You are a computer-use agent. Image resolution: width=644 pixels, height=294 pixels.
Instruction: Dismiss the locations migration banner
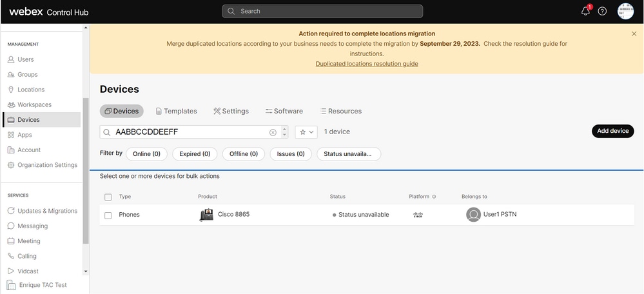pos(634,34)
